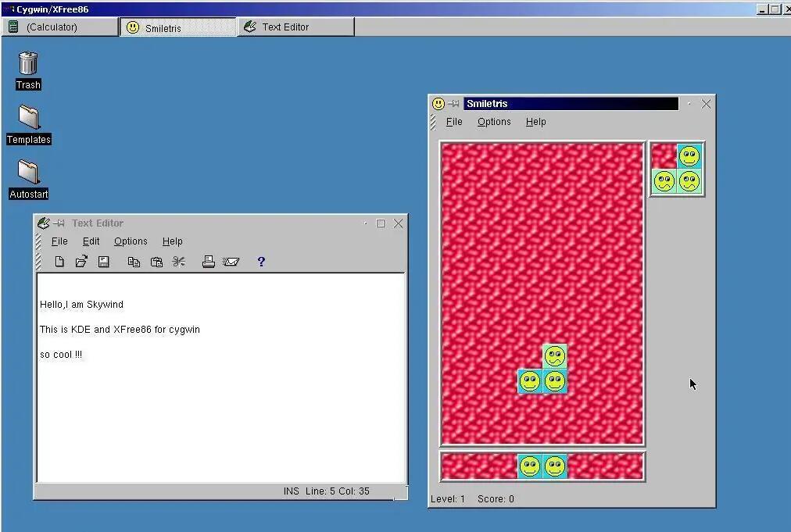
Task: Toggle the sticky pin on Smiletris window
Action: tap(453, 104)
